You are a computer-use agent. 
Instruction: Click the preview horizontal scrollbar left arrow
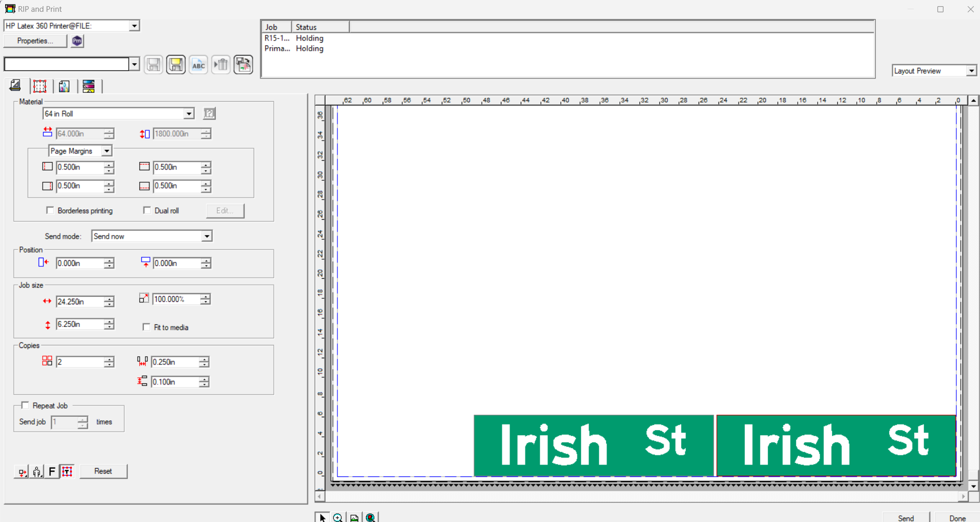tap(319, 496)
